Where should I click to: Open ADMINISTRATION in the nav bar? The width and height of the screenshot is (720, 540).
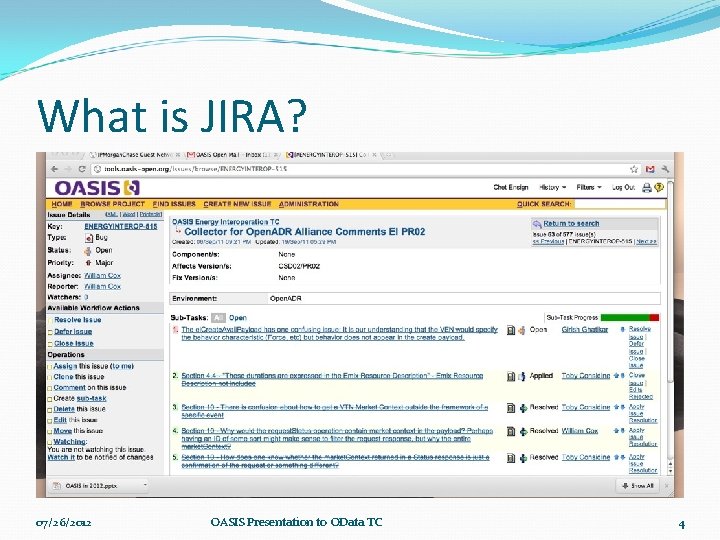coord(309,204)
